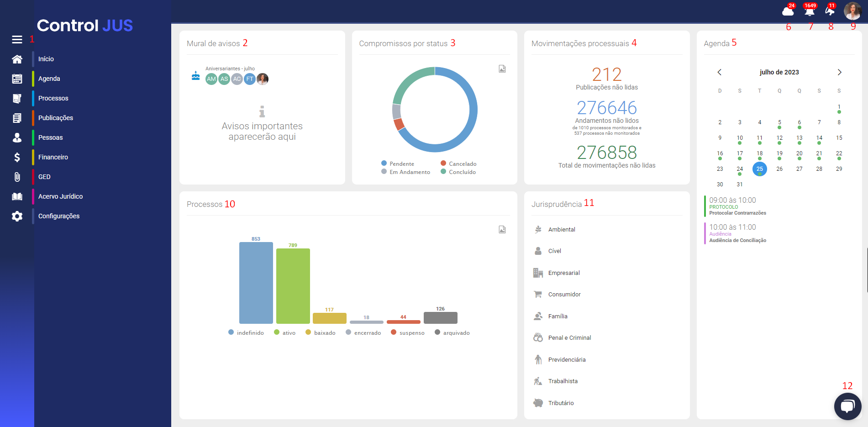
Task: Open Trabalhista jurisprudence link
Action: pyautogui.click(x=563, y=381)
